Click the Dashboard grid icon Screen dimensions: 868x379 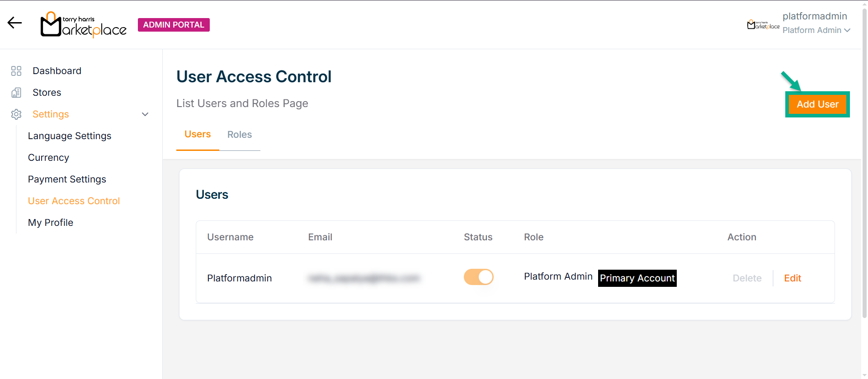16,71
